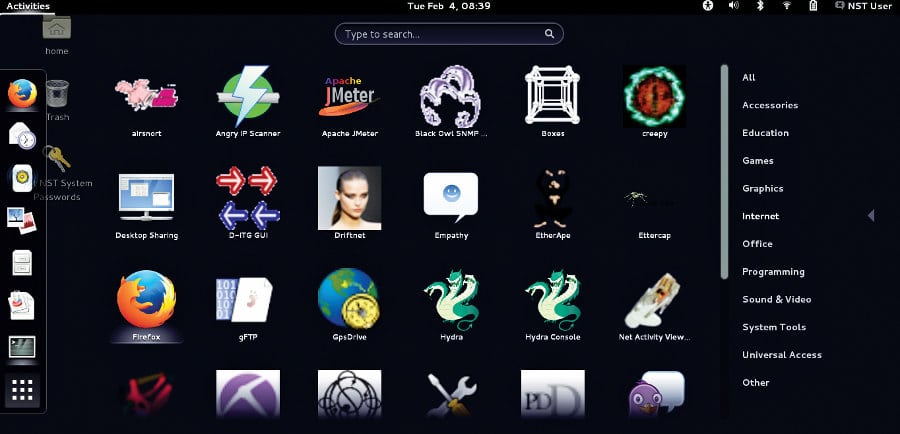Open the home folder on desktop
Image resolution: width=900 pixels, height=434 pixels.
(x=57, y=35)
